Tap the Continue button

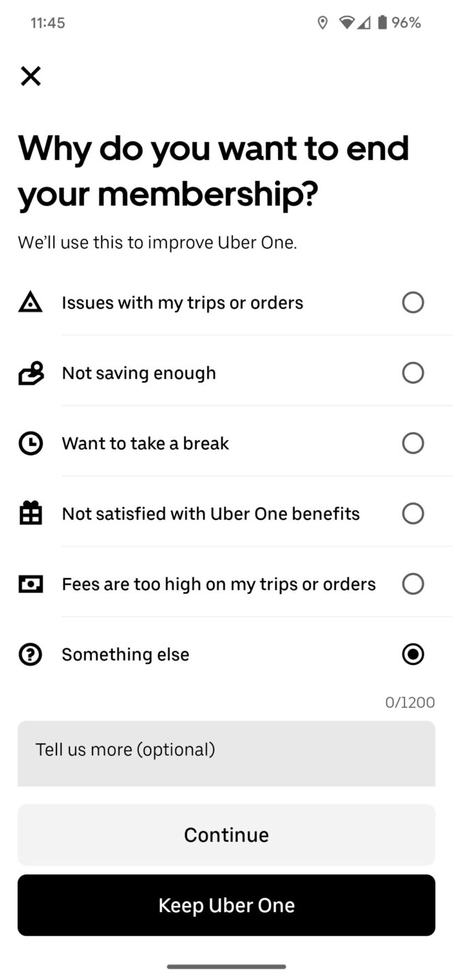click(226, 834)
